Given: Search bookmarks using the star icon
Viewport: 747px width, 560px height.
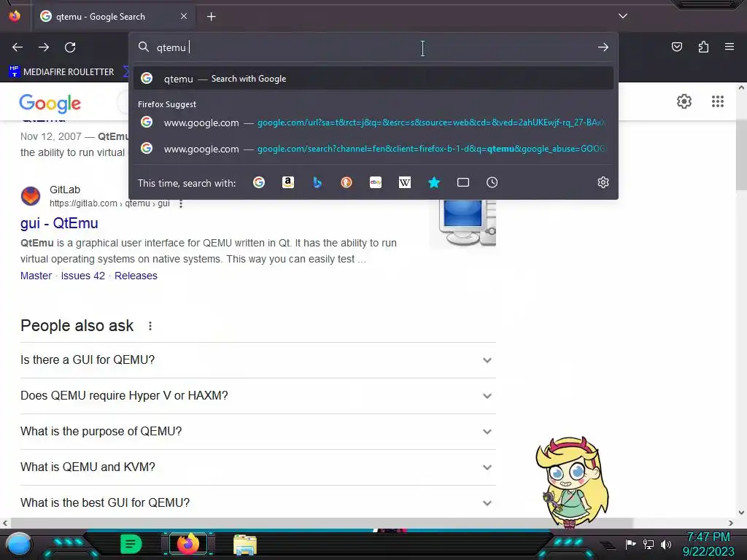Looking at the screenshot, I should click(434, 182).
